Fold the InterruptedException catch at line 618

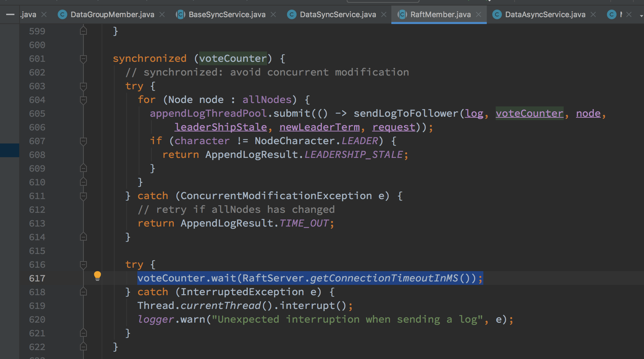click(x=83, y=292)
